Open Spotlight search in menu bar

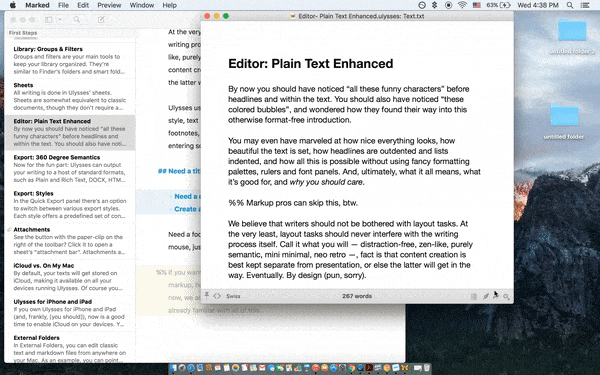[x=570, y=5]
